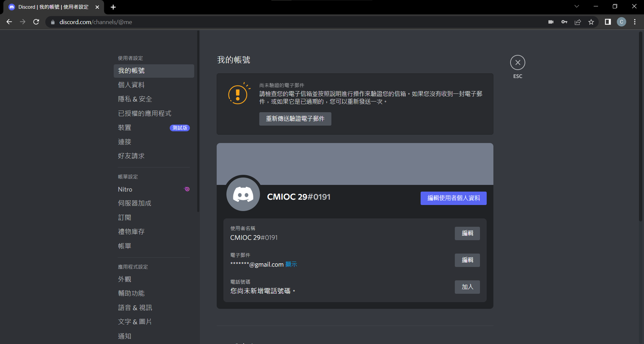Open 文字 & 圖片 settings
Viewport: 644px width, 344px height.
[154, 322]
